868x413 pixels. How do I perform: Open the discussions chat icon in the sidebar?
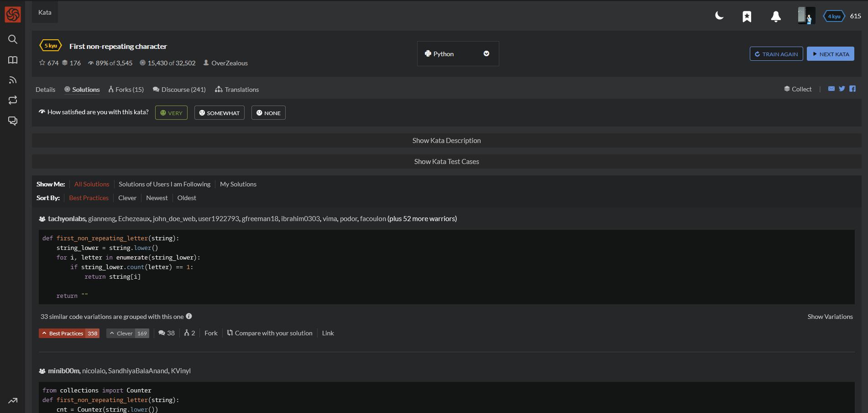tap(13, 121)
